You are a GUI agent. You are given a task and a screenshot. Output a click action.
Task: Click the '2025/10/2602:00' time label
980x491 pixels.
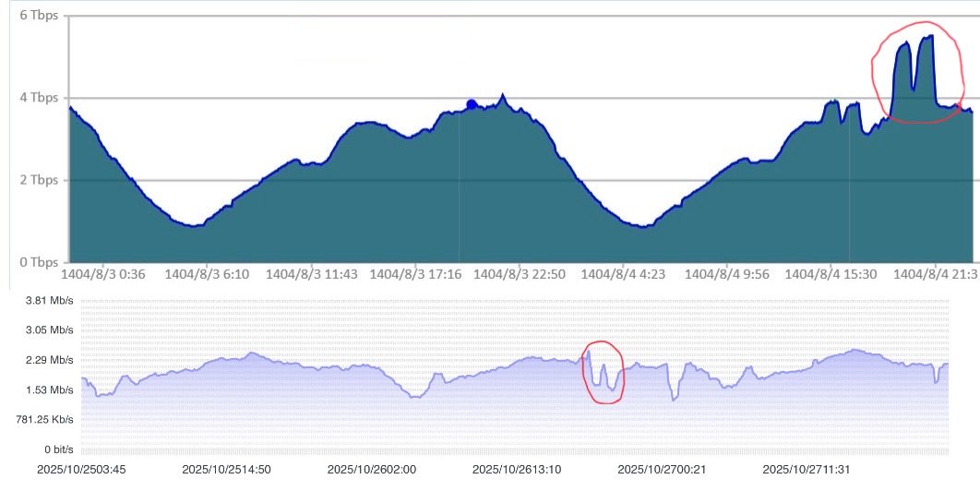tap(371, 469)
